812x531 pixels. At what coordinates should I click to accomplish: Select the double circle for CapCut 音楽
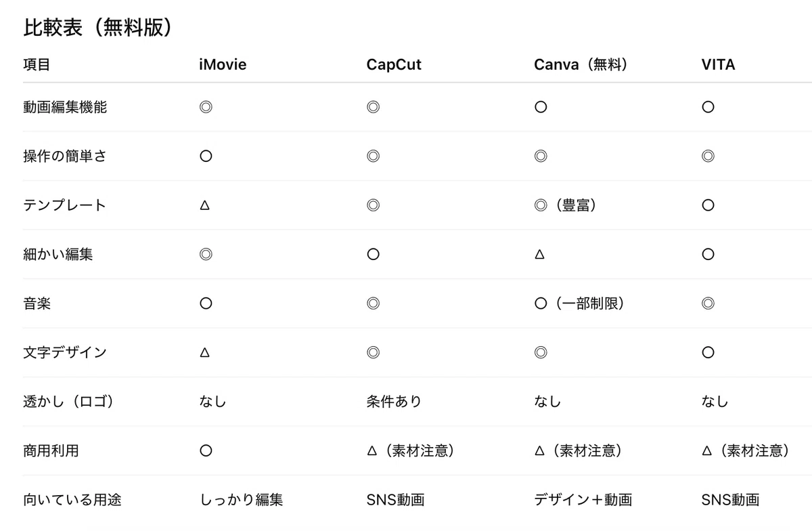coord(373,303)
